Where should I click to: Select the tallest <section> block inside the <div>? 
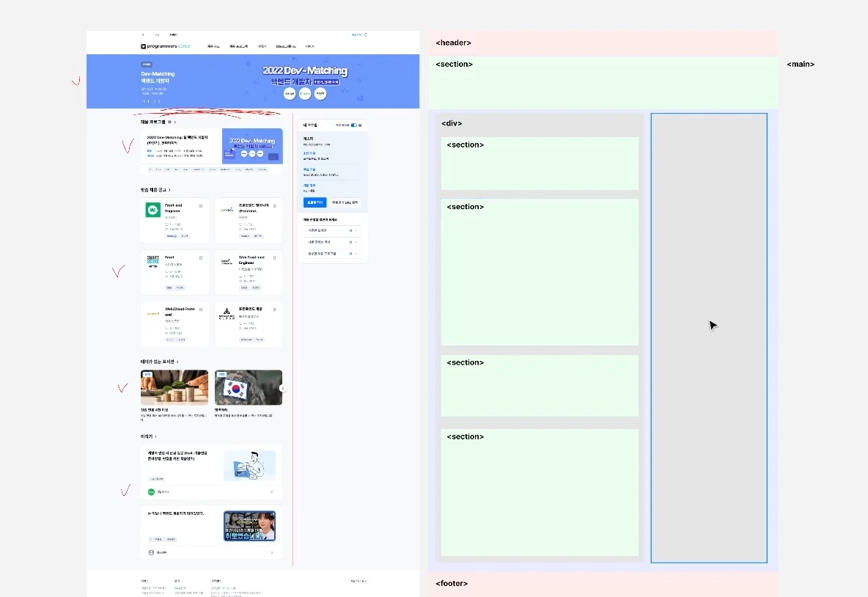point(540,272)
